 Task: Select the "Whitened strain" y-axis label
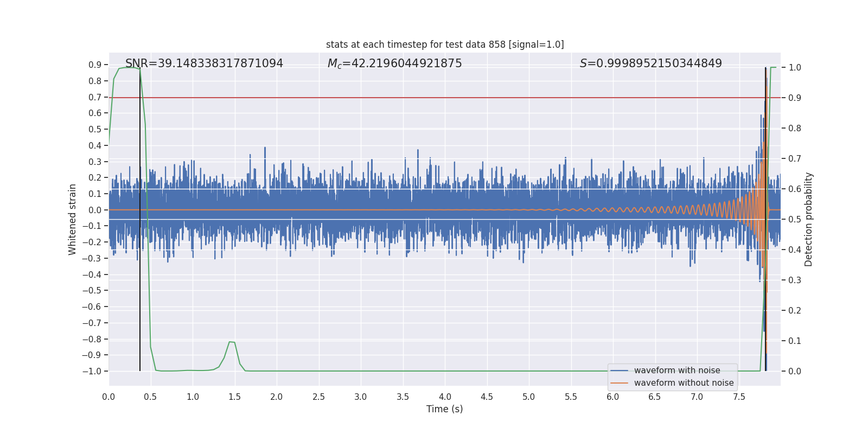(72, 220)
